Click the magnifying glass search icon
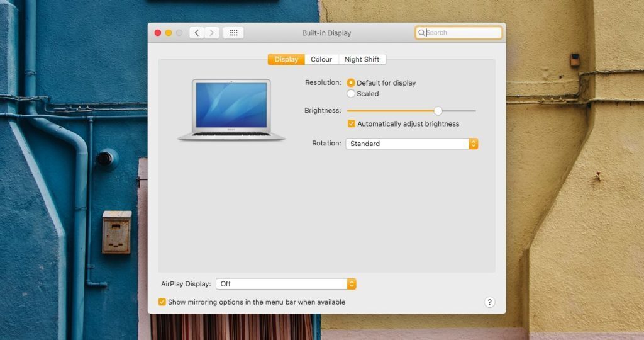Viewport: 644px width, 340px height. click(421, 33)
